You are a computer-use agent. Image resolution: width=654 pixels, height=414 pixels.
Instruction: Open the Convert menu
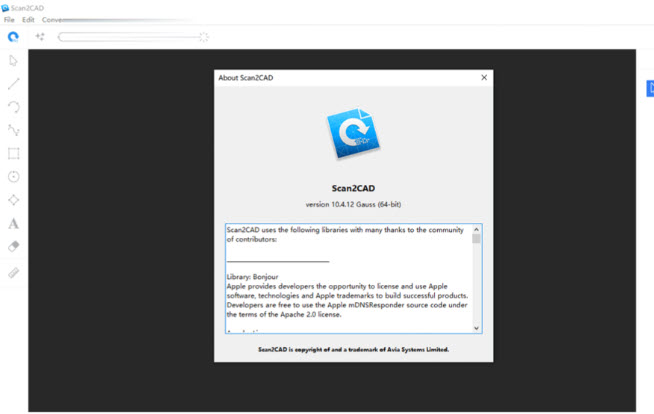(x=52, y=20)
